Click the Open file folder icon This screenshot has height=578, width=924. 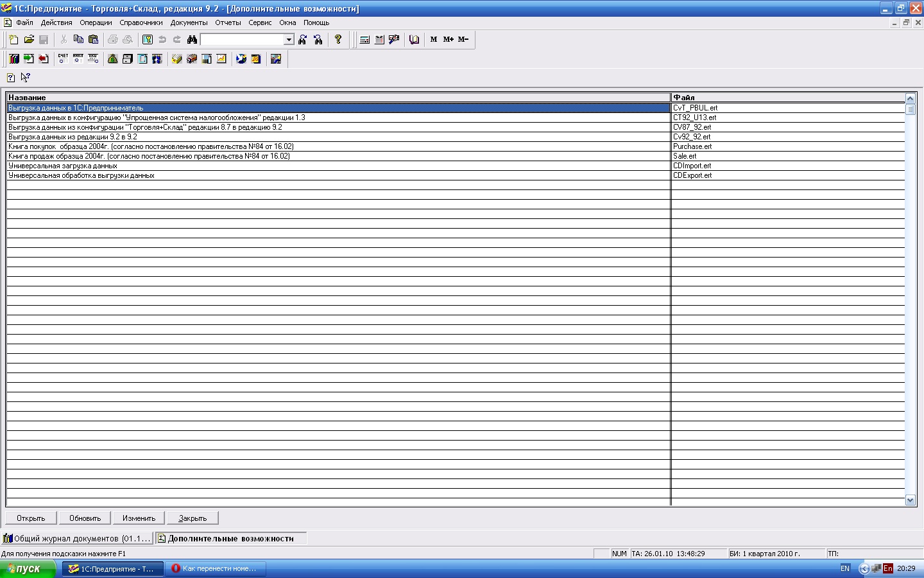(29, 40)
